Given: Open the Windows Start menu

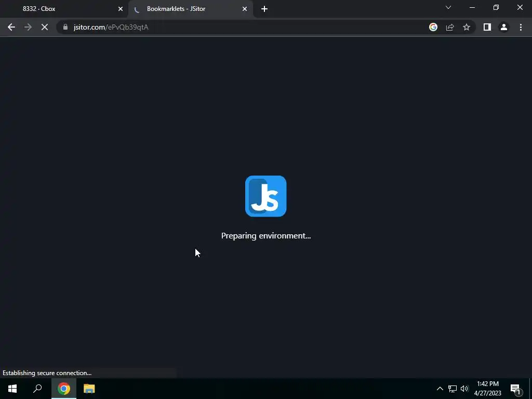Looking at the screenshot, I should pos(12,389).
